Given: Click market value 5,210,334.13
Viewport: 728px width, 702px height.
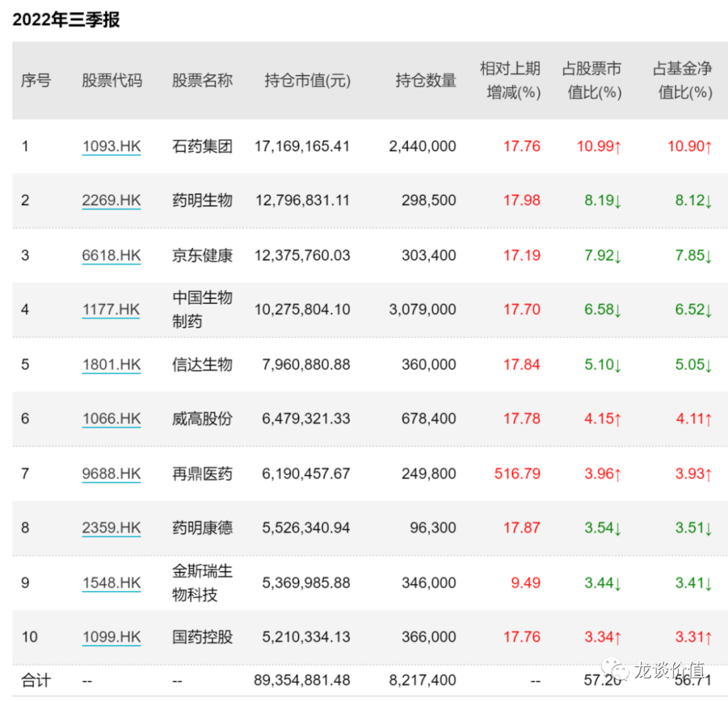Looking at the screenshot, I should (306, 637).
